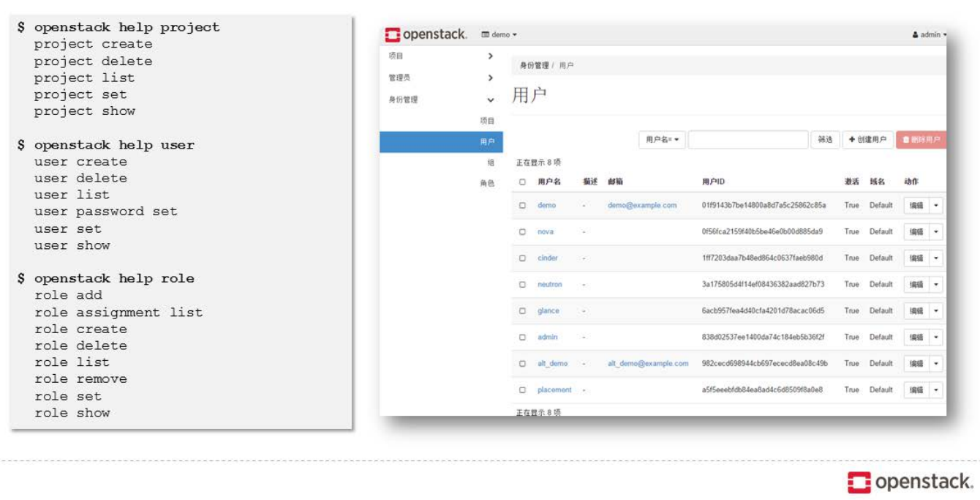Check the box for user nova
Image resolution: width=980 pixels, height=500 pixels.
(522, 232)
